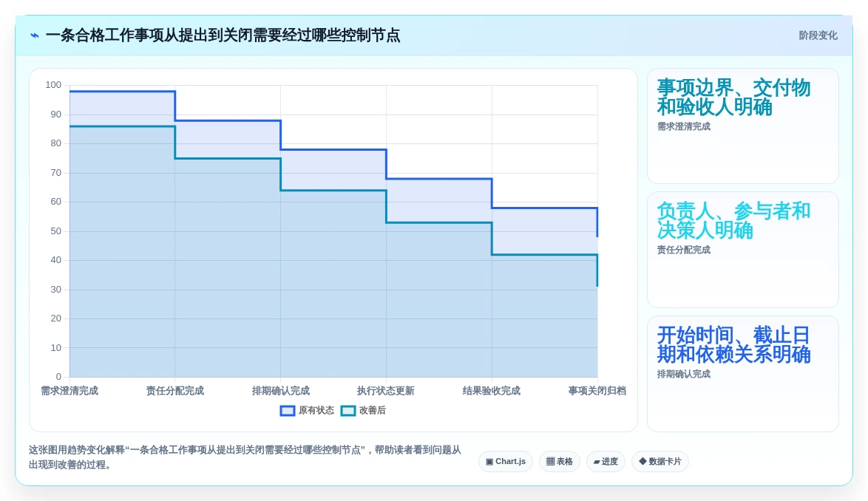Click the lightning icon beside the title
This screenshot has width=868, height=501.
click(x=35, y=35)
